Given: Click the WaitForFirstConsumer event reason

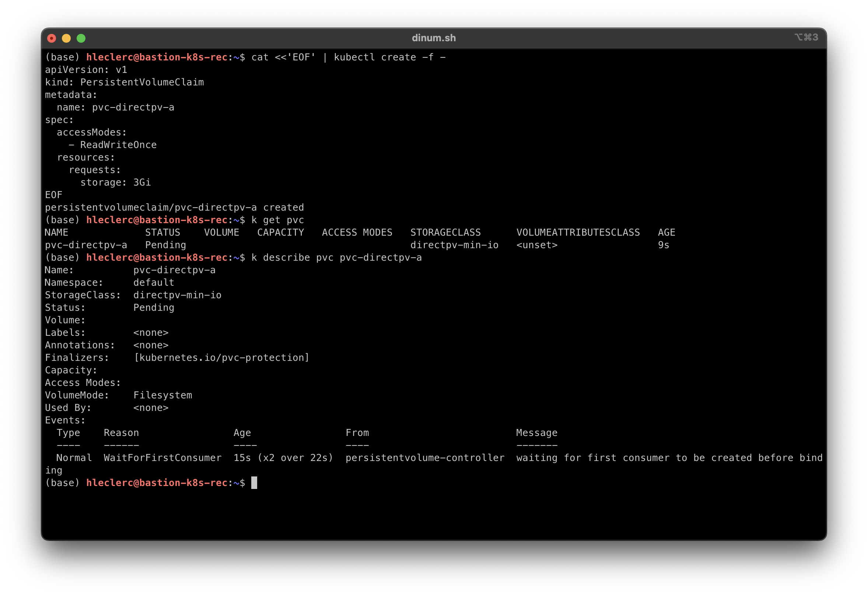Looking at the screenshot, I should pos(162,458).
